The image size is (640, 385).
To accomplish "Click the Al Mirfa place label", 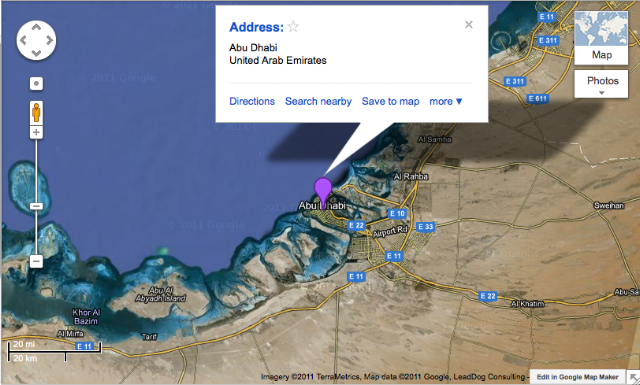I will coord(70,334).
